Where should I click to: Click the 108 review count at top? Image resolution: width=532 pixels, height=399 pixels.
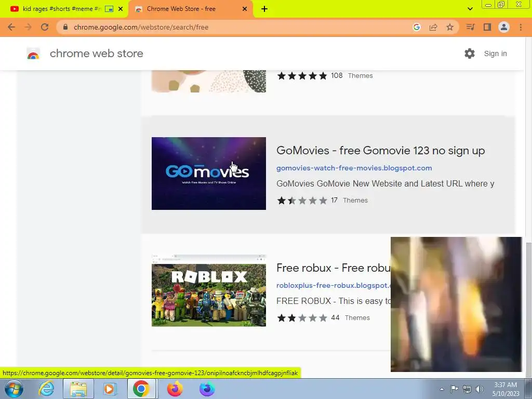tap(337, 75)
